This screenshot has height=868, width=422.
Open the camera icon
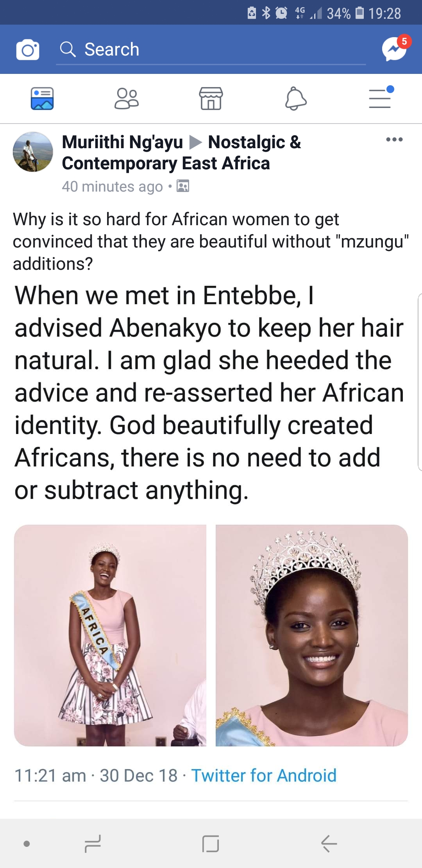click(28, 50)
